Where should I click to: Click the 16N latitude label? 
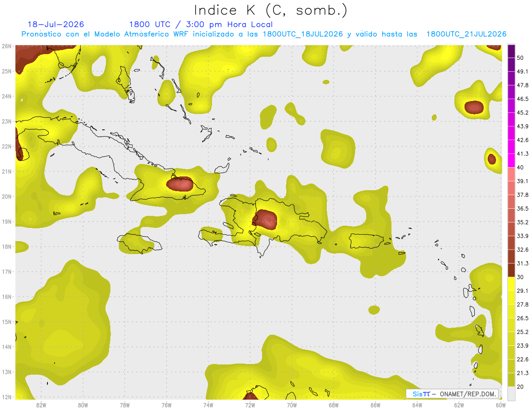pyautogui.click(x=7, y=297)
